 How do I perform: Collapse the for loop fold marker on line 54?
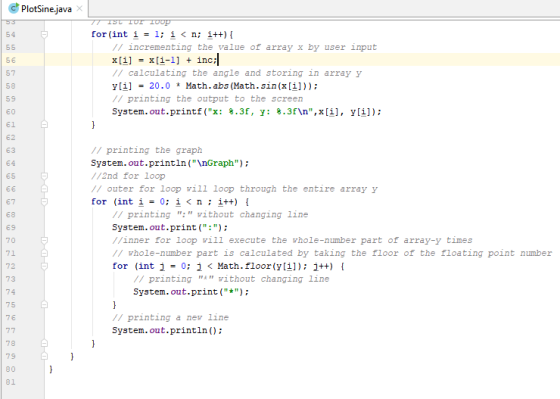point(44,34)
